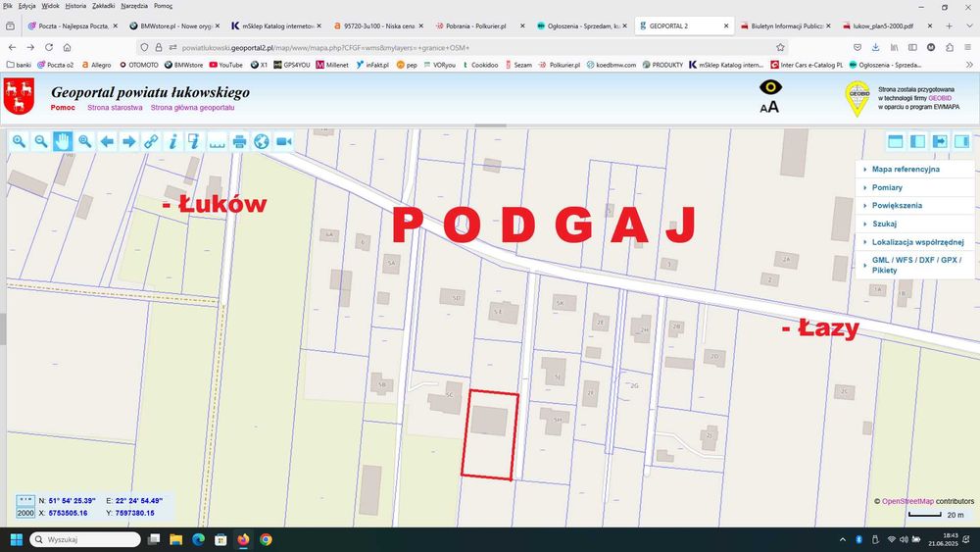Click the browser home button
The width and height of the screenshot is (980, 552).
point(67,47)
